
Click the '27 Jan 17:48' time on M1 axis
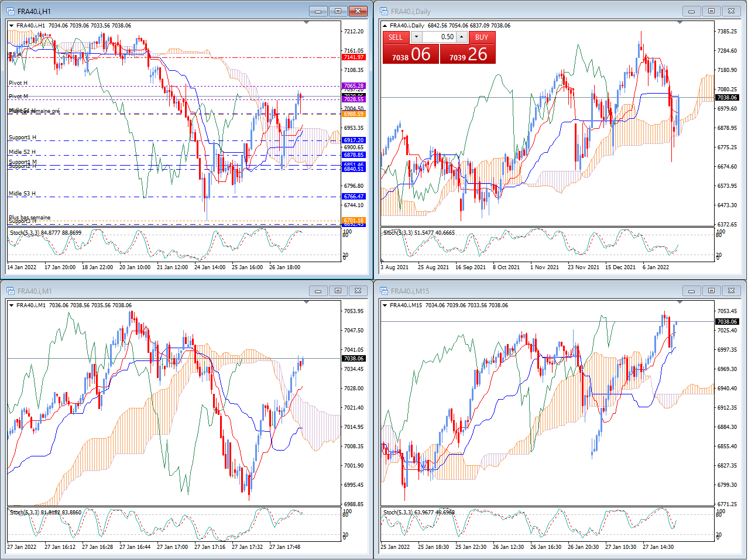tap(284, 547)
